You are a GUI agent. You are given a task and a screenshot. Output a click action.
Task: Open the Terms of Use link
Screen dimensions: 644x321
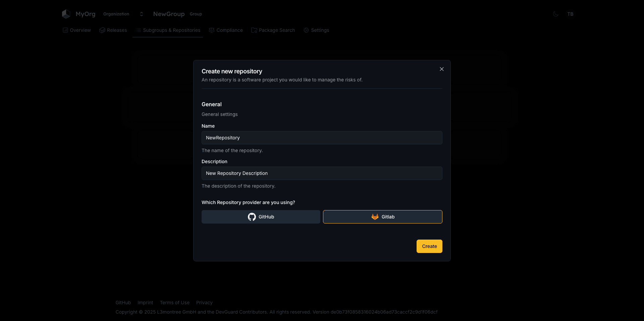pyautogui.click(x=174, y=303)
